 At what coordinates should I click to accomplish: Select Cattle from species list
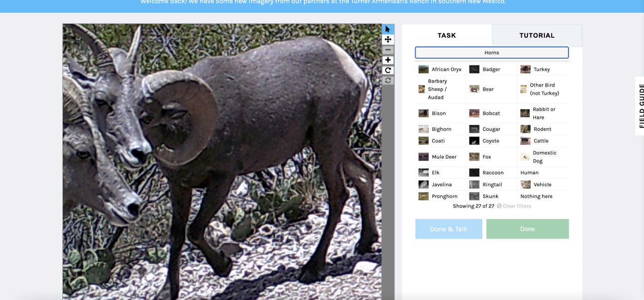point(542,141)
